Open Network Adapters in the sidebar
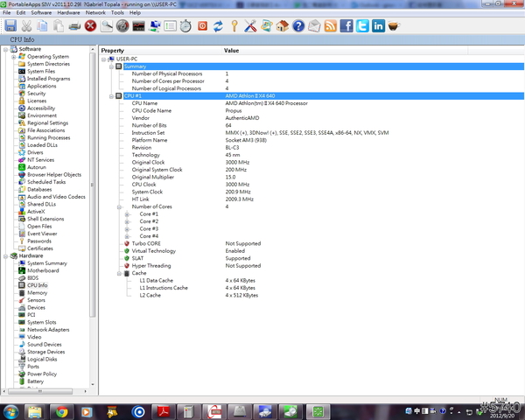This screenshot has width=525, height=420. 47,330
